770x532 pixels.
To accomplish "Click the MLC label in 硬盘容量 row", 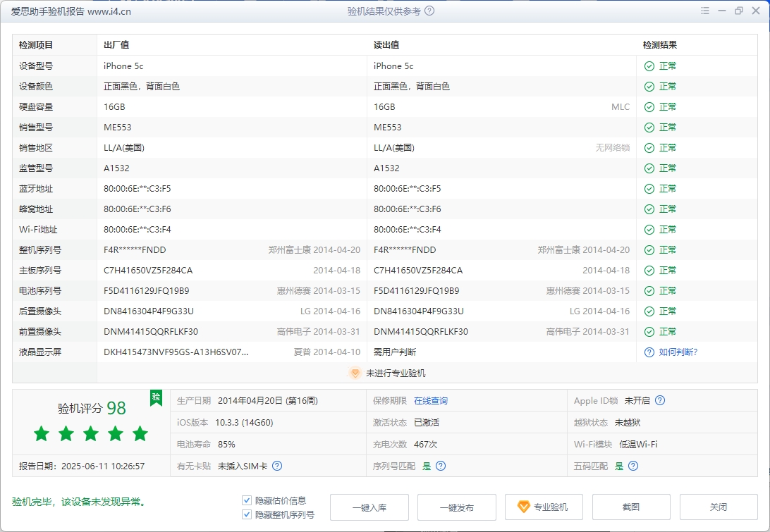I will (621, 107).
